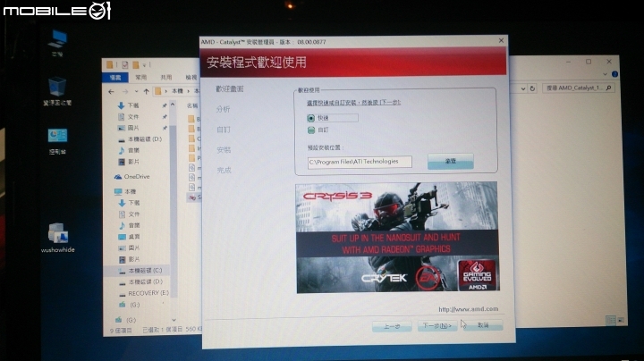
Task: Select 本機磁碟 (D:) under quick access
Action: coord(140,139)
